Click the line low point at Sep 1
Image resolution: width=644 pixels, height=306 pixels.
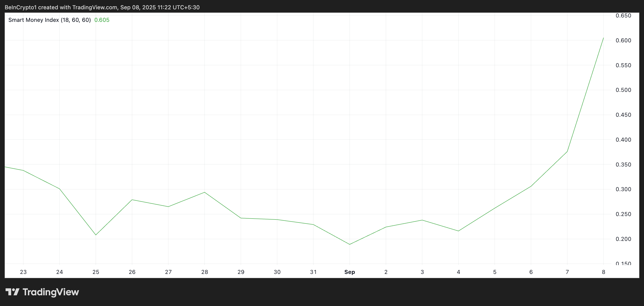point(349,244)
